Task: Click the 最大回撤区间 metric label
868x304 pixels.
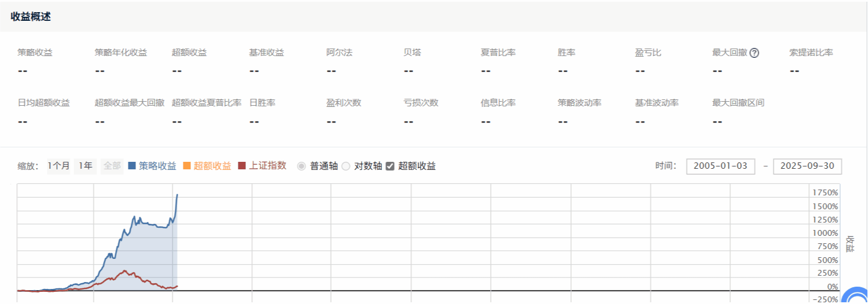Action: click(738, 103)
